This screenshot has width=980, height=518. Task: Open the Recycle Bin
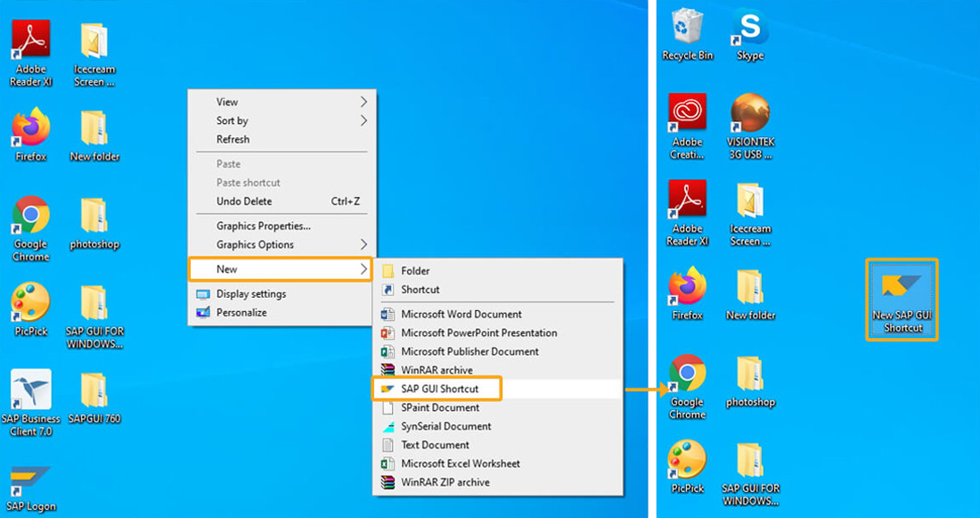[687, 29]
